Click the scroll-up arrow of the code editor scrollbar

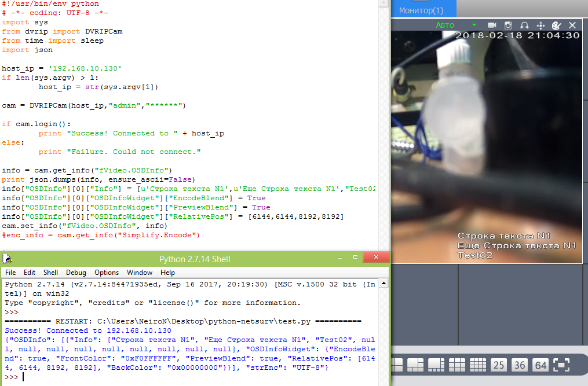pos(383,5)
